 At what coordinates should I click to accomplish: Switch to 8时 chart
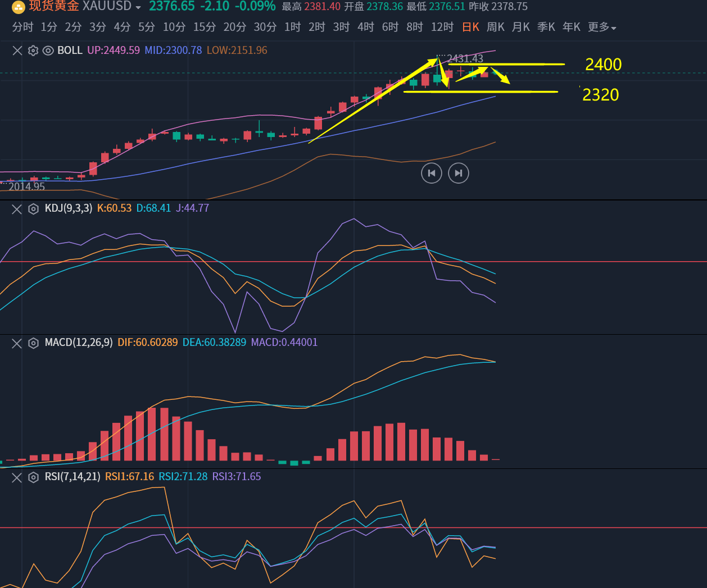pos(415,27)
